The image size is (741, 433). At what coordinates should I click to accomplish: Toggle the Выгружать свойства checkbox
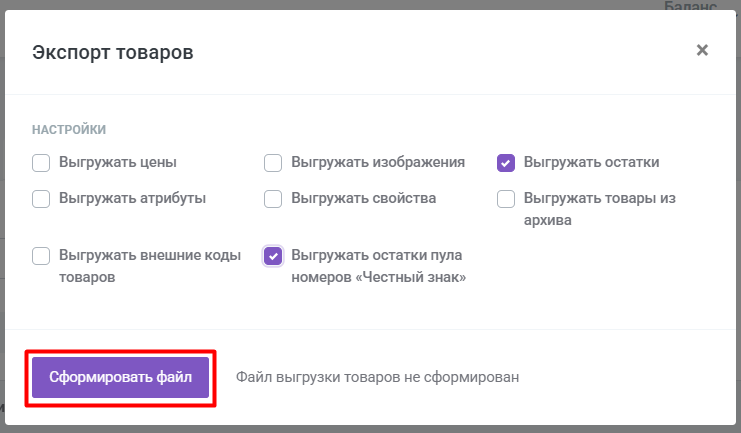(x=273, y=199)
